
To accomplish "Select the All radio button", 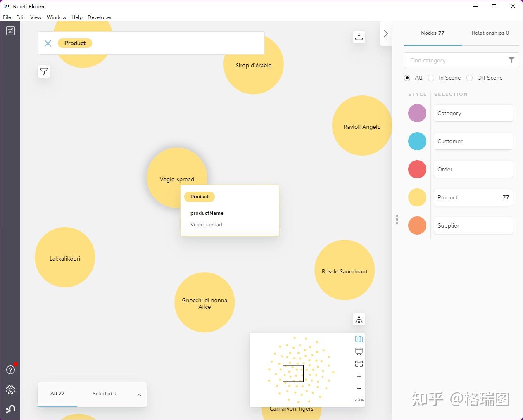I will [x=407, y=78].
